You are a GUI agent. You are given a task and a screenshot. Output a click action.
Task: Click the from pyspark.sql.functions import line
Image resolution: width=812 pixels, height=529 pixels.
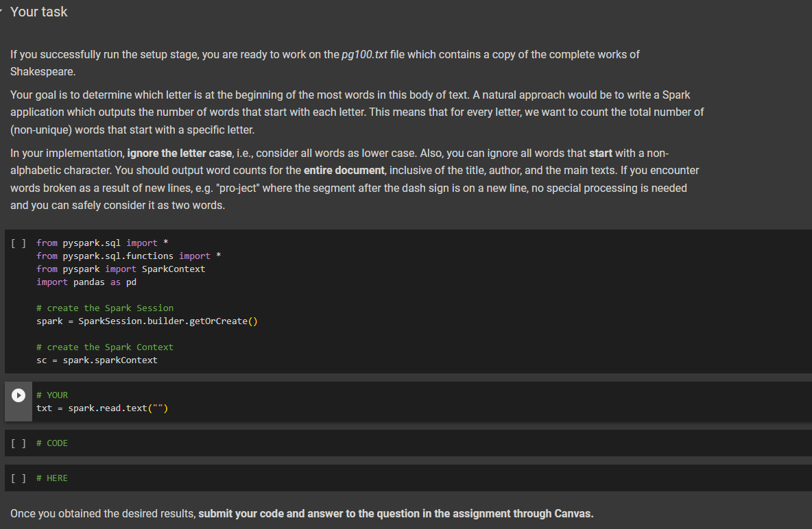pyautogui.click(x=128, y=256)
